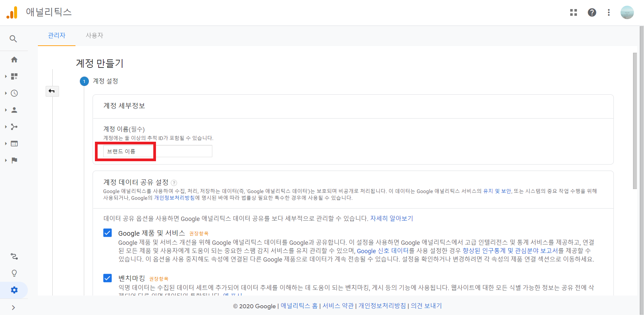Expand the Realtime section arrow
This screenshot has height=315, width=644.
(x=6, y=93)
